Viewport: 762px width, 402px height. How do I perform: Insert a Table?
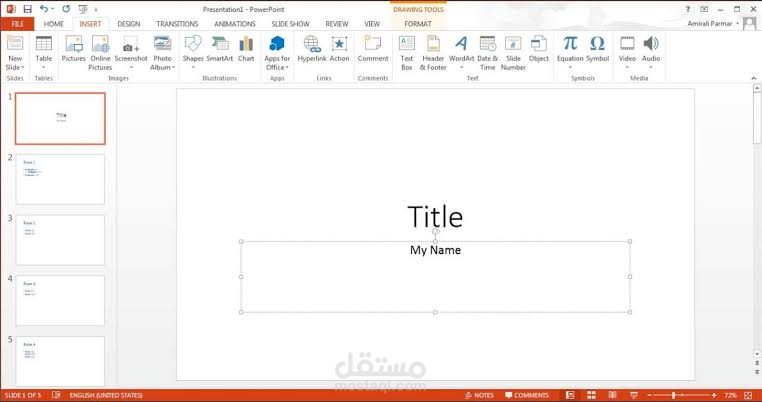tap(44, 52)
